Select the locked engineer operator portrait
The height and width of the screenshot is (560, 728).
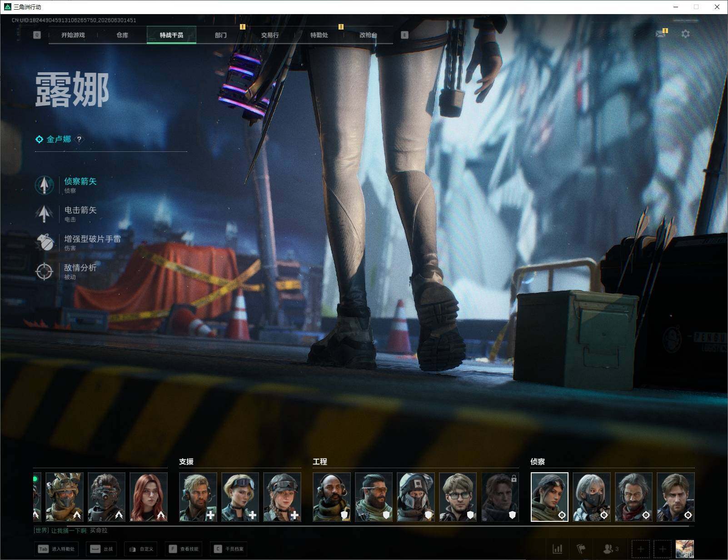click(500, 497)
